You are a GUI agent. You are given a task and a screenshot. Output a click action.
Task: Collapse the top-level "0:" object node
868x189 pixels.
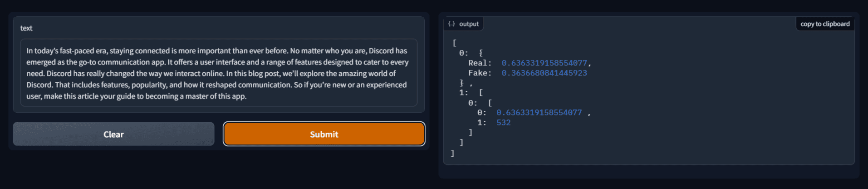point(463,53)
